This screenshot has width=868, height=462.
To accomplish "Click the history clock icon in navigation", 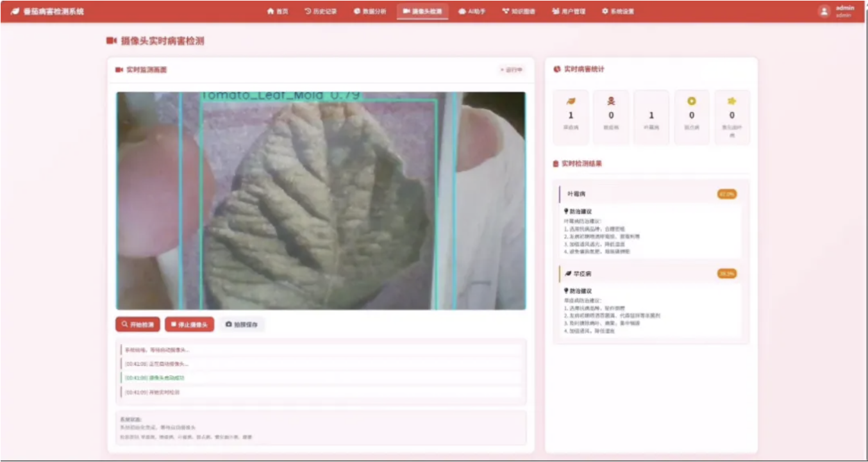I will (308, 12).
